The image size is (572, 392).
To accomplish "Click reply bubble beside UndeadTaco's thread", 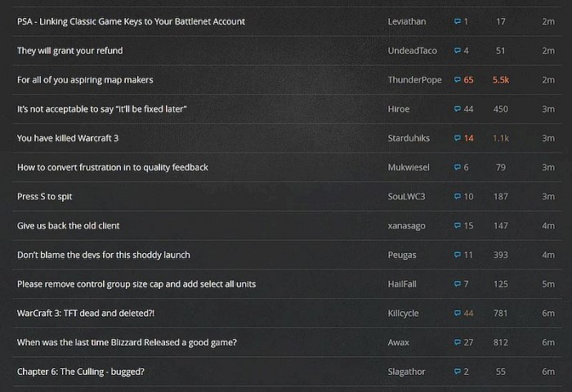I will [x=458, y=51].
